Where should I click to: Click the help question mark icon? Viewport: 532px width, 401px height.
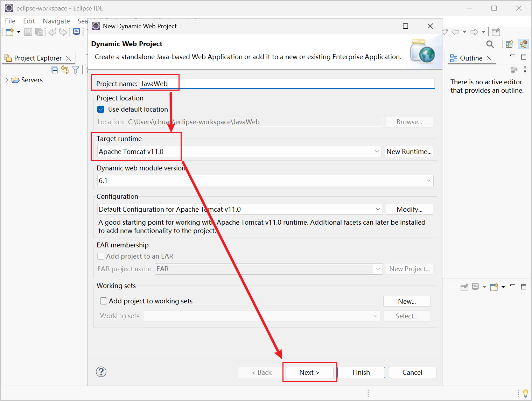[101, 372]
